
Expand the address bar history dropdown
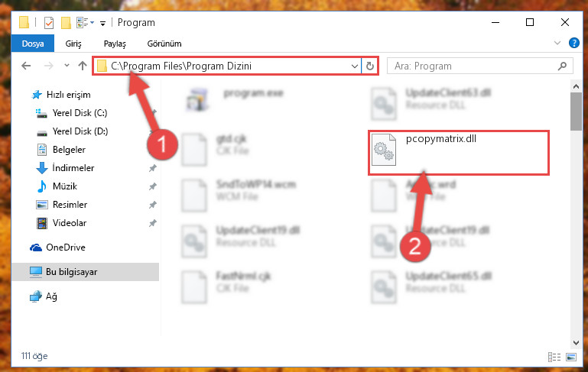click(x=354, y=66)
